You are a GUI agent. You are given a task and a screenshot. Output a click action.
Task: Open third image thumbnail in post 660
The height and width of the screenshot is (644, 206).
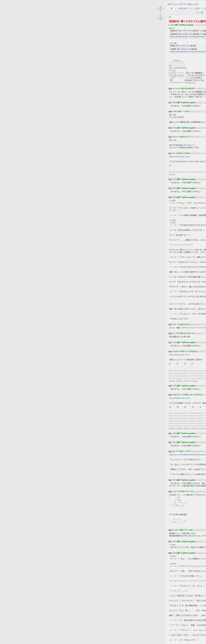[x=188, y=408]
